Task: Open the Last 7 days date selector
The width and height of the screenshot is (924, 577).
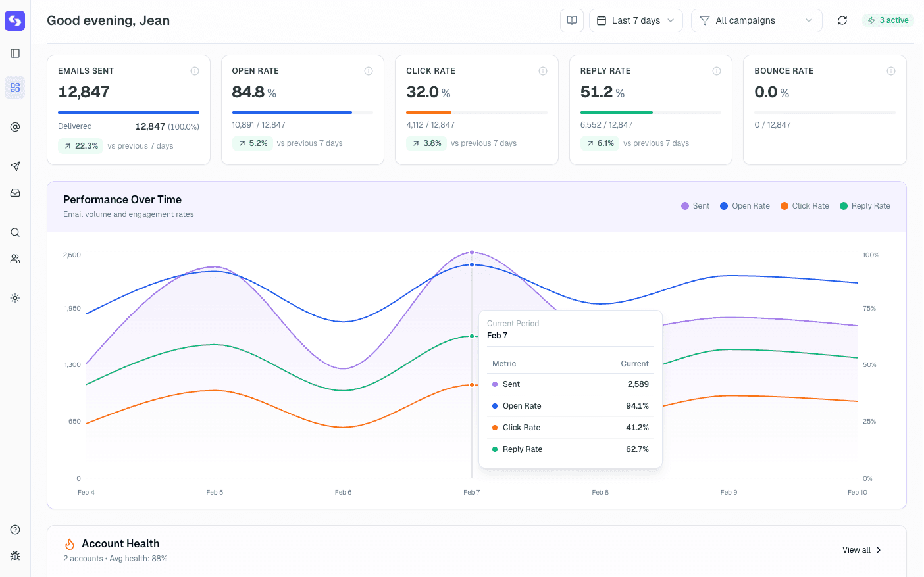Action: (636, 20)
